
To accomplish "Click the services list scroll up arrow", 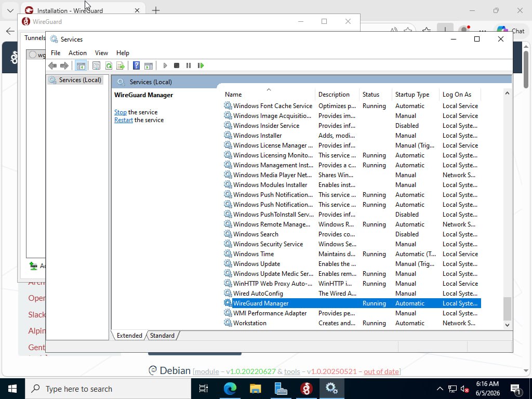I will [x=507, y=93].
